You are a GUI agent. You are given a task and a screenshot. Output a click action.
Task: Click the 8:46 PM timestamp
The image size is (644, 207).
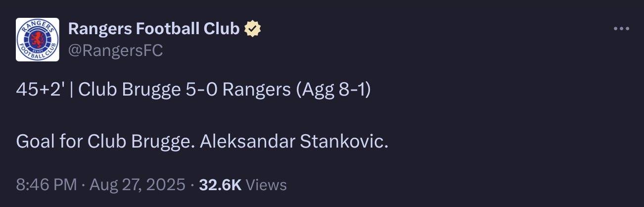click(x=46, y=185)
